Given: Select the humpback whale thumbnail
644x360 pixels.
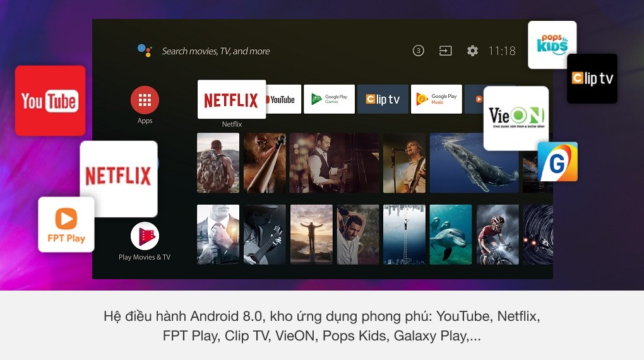Looking at the screenshot, I should coord(474,163).
